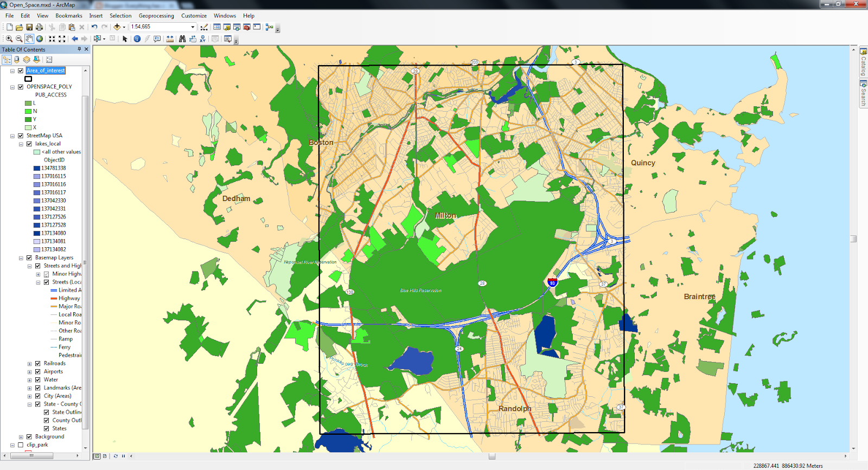Expand the Minor Highways sublayer
This screenshot has height=470, width=868.
tap(39, 274)
